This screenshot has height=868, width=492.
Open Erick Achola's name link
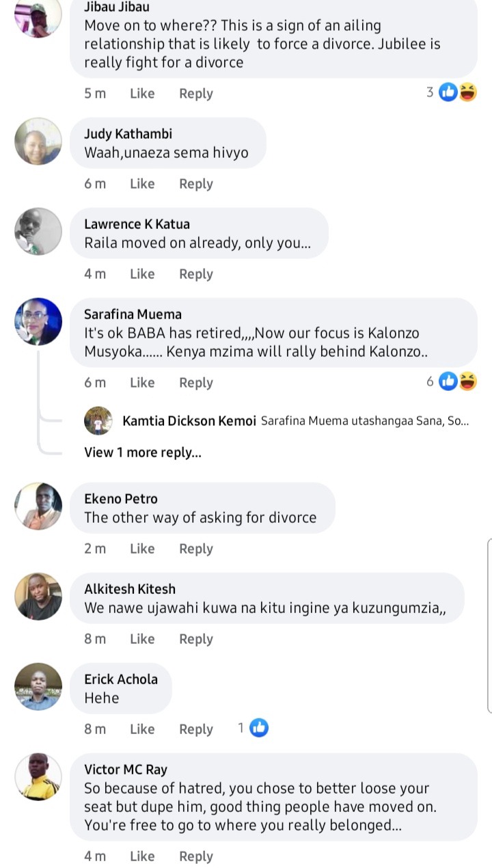121,679
